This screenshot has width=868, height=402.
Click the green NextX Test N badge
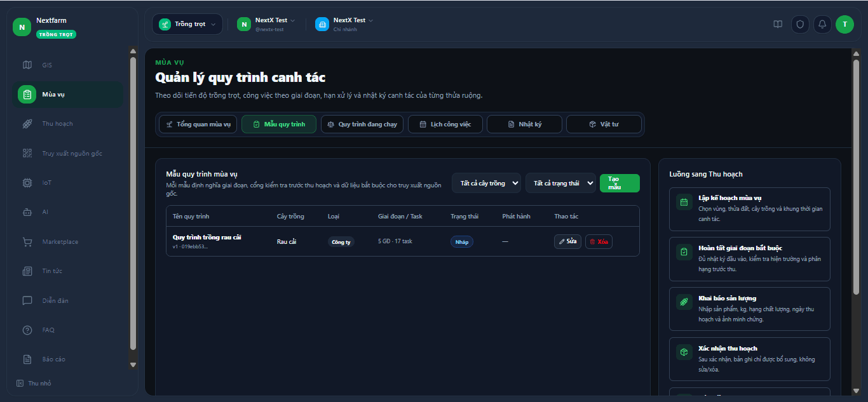(244, 24)
